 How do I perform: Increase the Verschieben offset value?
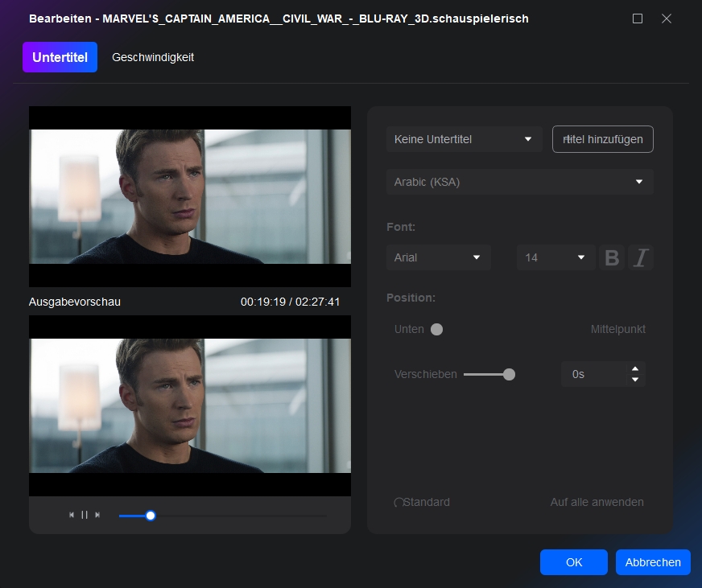tap(635, 368)
